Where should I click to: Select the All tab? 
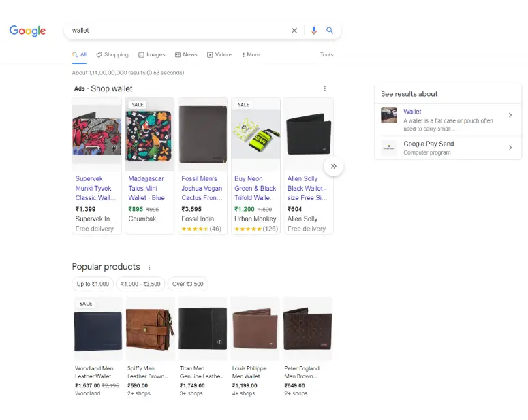click(79, 55)
